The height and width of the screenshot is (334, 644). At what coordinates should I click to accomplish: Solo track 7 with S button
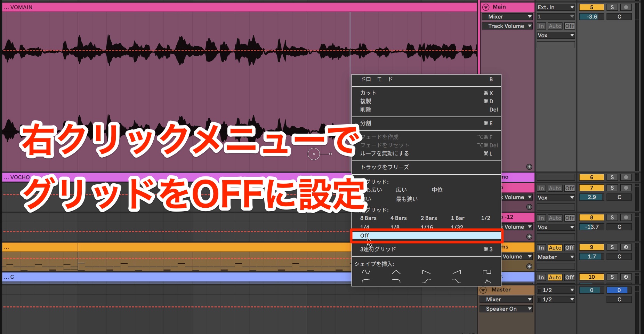pyautogui.click(x=612, y=188)
